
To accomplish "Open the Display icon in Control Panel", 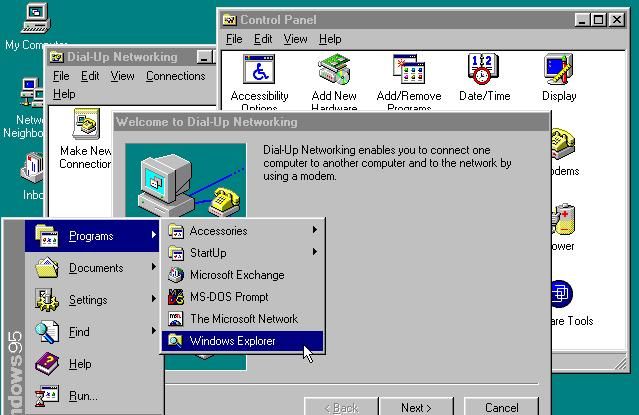I will coord(559,69).
